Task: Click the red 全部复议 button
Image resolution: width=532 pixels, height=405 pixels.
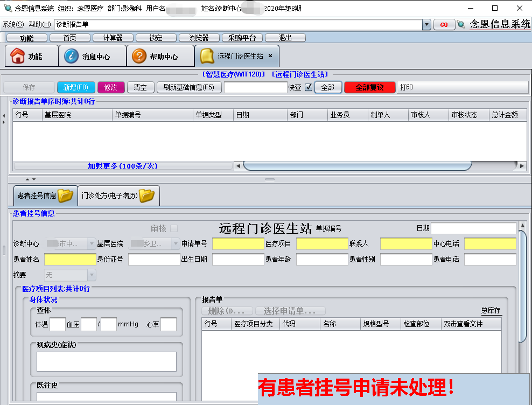Action: coord(369,87)
